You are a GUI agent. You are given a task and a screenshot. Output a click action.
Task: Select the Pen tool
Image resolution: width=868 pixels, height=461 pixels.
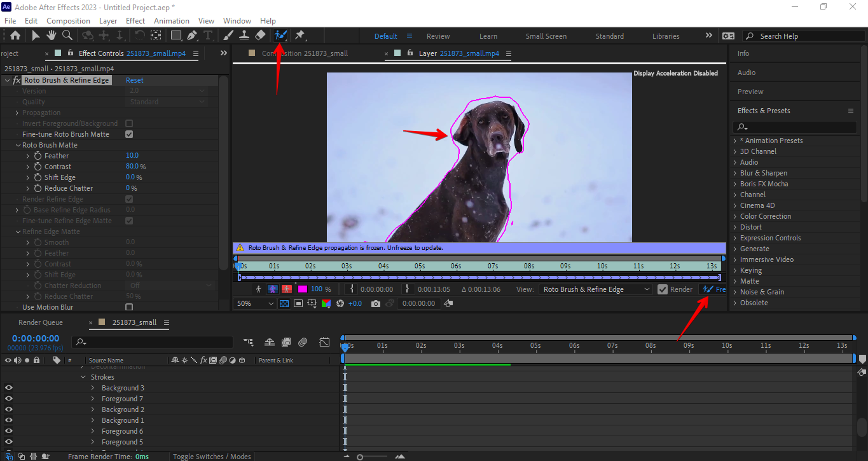tap(191, 36)
